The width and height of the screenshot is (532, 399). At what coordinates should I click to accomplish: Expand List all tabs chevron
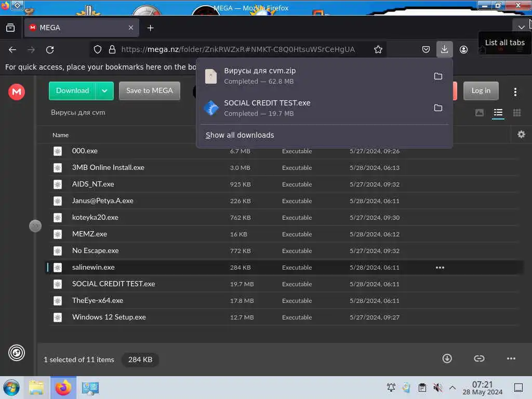click(x=521, y=27)
